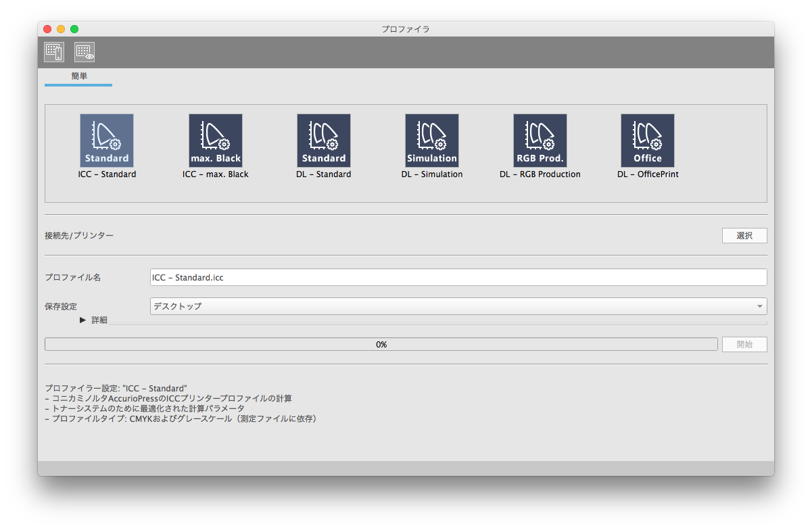Click the プロファイル名 label
The height and width of the screenshot is (530, 812).
(72, 277)
